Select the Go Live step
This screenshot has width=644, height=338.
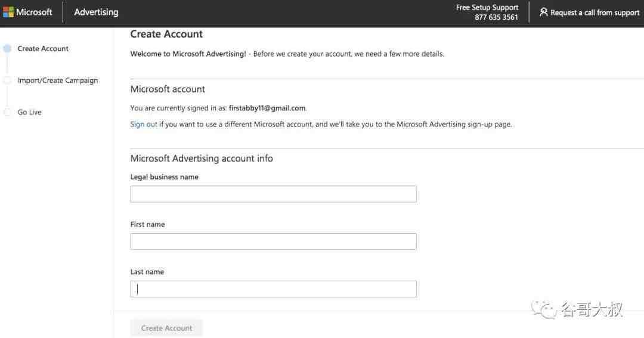coord(30,112)
